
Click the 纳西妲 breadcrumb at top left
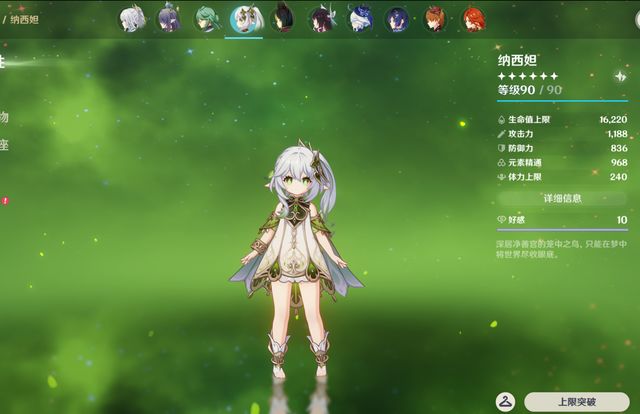24,20
